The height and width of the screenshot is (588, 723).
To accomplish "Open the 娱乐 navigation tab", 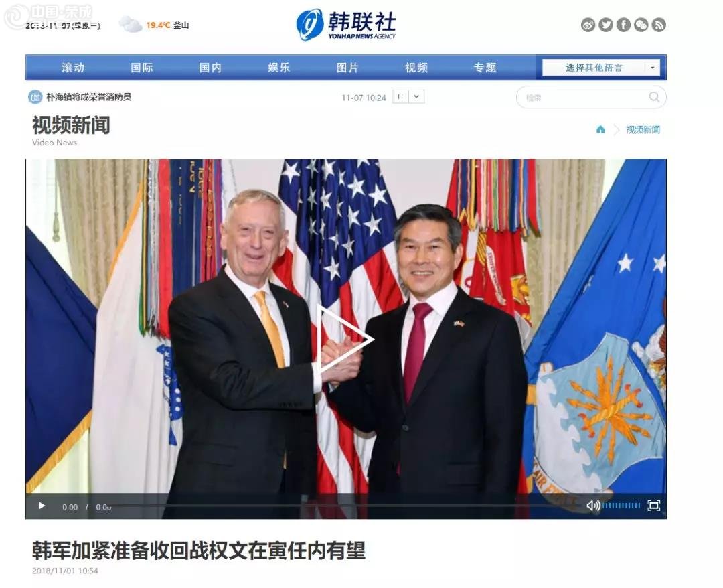I will tap(279, 68).
